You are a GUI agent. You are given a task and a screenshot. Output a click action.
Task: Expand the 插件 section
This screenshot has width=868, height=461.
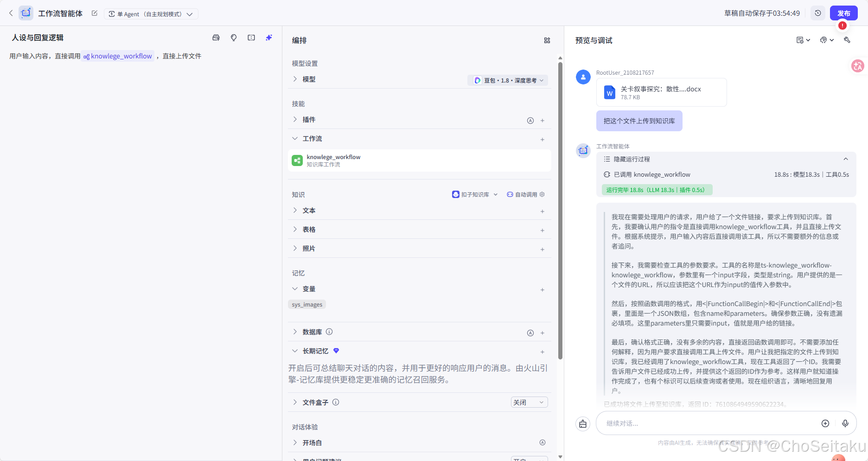(295, 120)
